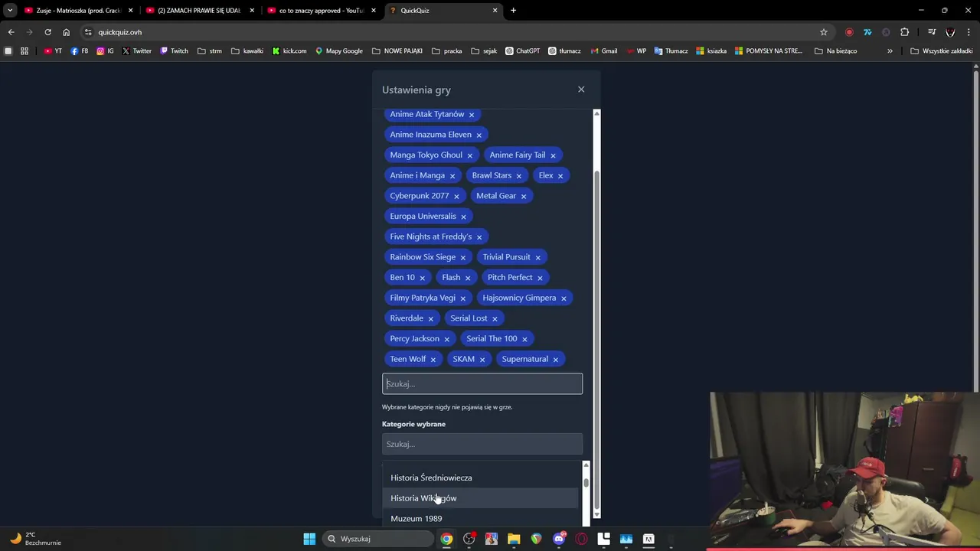
Task: Bookmark this page with the star
Action: coord(824,32)
